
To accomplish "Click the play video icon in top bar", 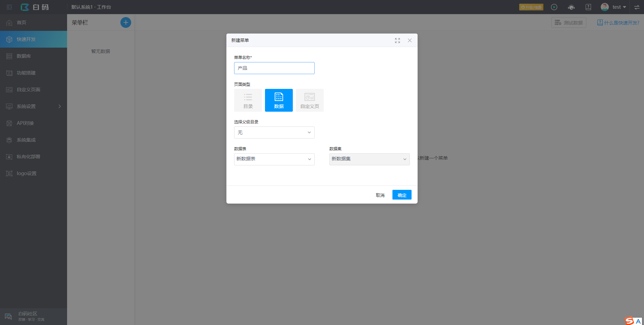I will (x=554, y=7).
